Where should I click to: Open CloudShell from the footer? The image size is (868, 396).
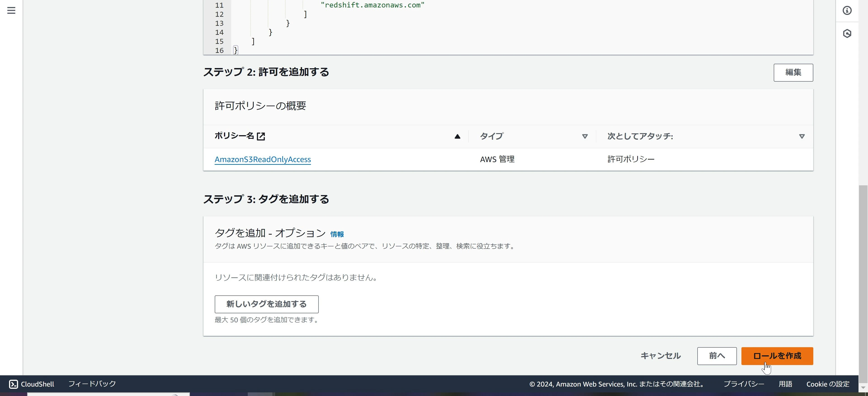point(32,384)
